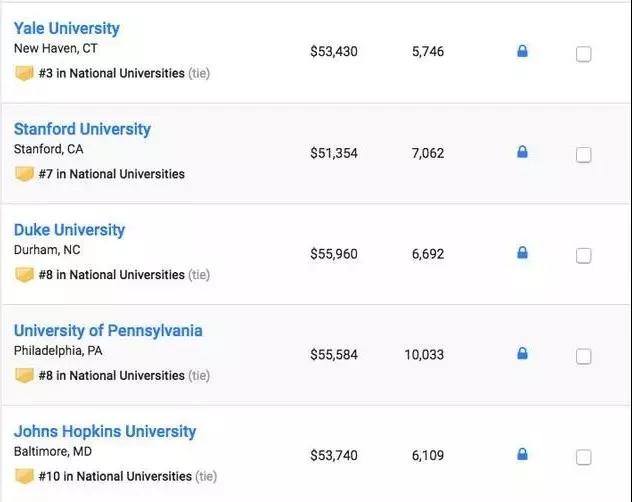
Task: Click the lock icon in Yale University row
Action: 522,51
